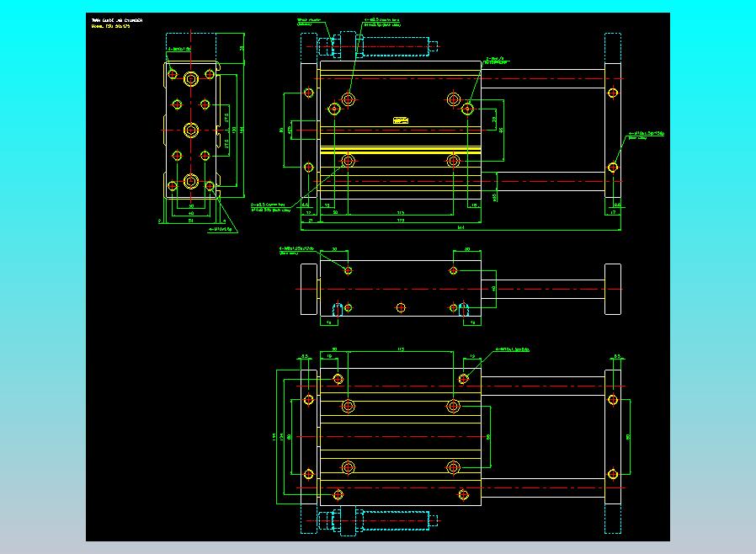Select the tapped-hole leader note of middle view
The height and width of the screenshot is (554, 756).
pos(296,251)
